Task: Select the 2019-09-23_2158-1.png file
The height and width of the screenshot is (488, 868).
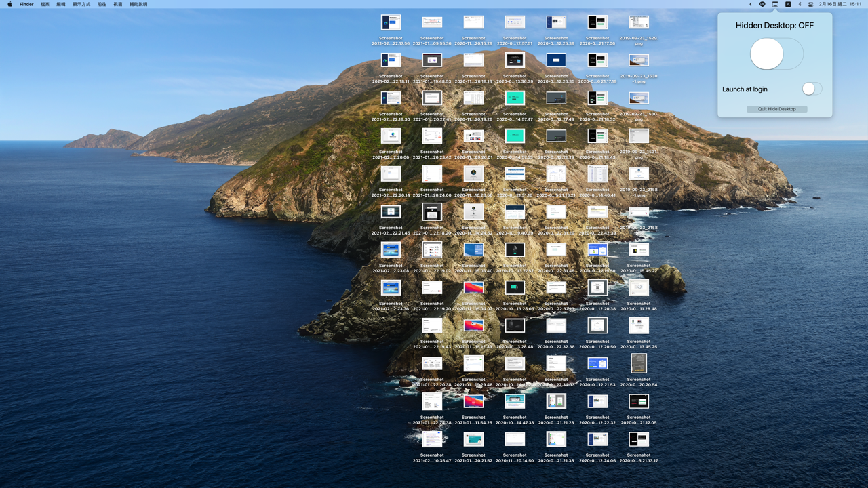Action: point(639,182)
